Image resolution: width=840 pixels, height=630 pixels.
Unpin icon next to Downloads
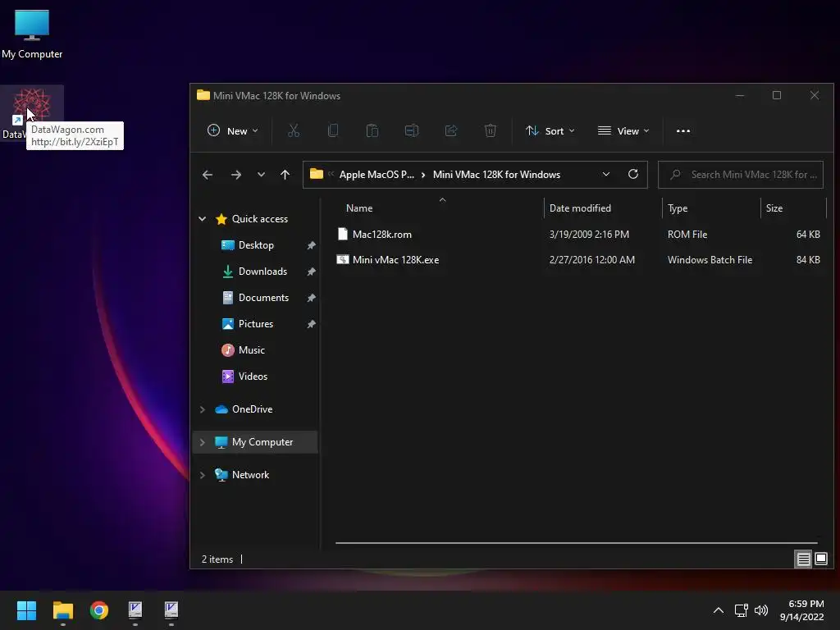tap(311, 272)
